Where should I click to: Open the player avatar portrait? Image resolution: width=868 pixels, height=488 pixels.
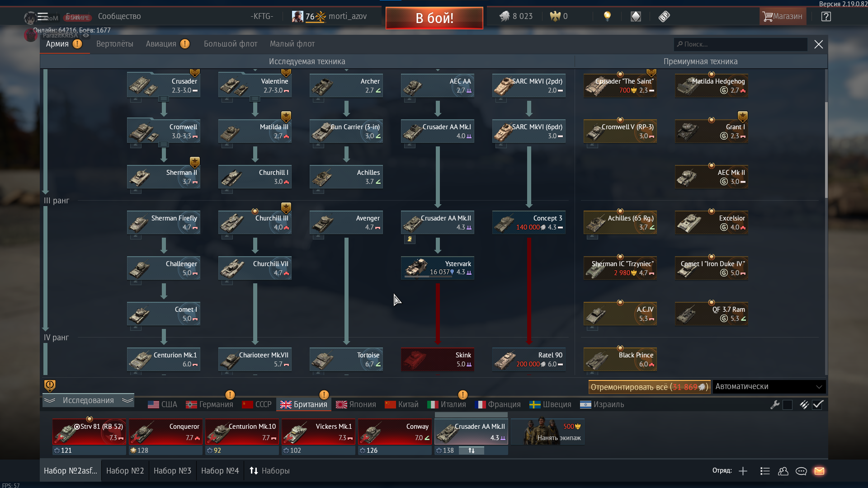[297, 17]
